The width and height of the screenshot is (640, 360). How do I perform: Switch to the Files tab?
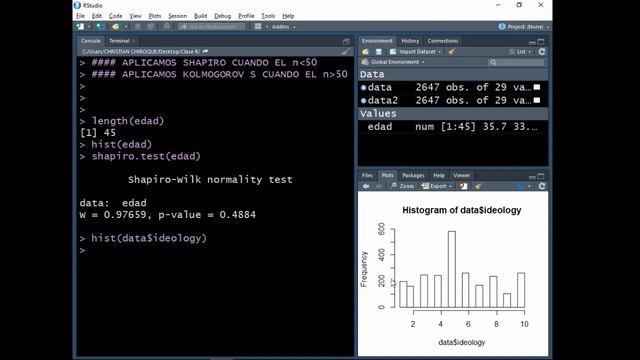(x=367, y=176)
